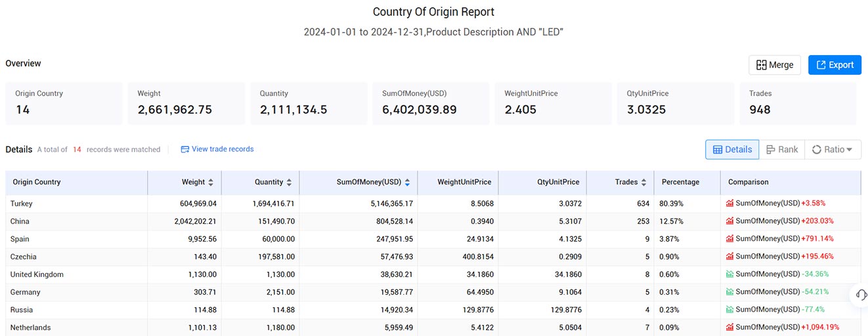Screen dimensions: 868x336
Task: Click the Trades overview card value 948
Action: pos(760,110)
